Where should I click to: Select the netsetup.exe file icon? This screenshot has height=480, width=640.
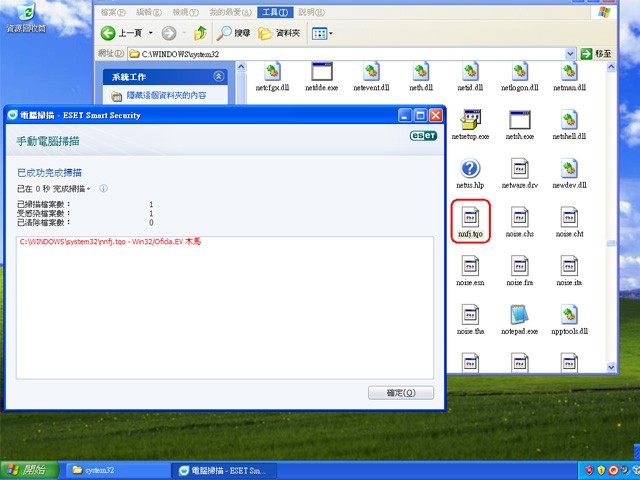tap(470, 120)
